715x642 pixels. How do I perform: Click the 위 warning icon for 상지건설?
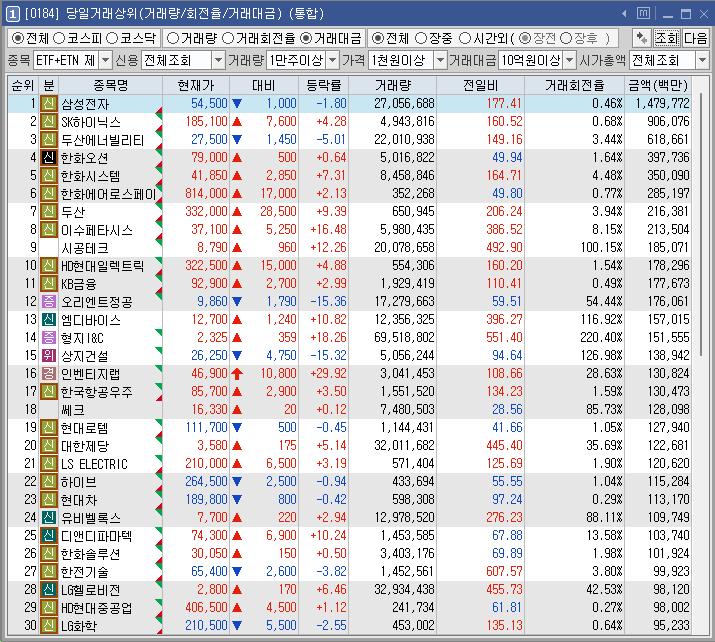(49, 356)
